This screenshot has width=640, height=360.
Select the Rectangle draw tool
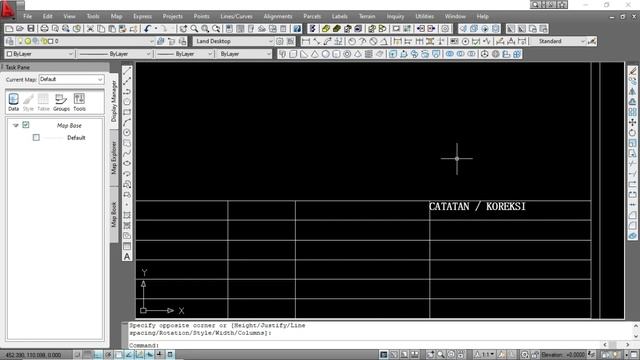(127, 112)
